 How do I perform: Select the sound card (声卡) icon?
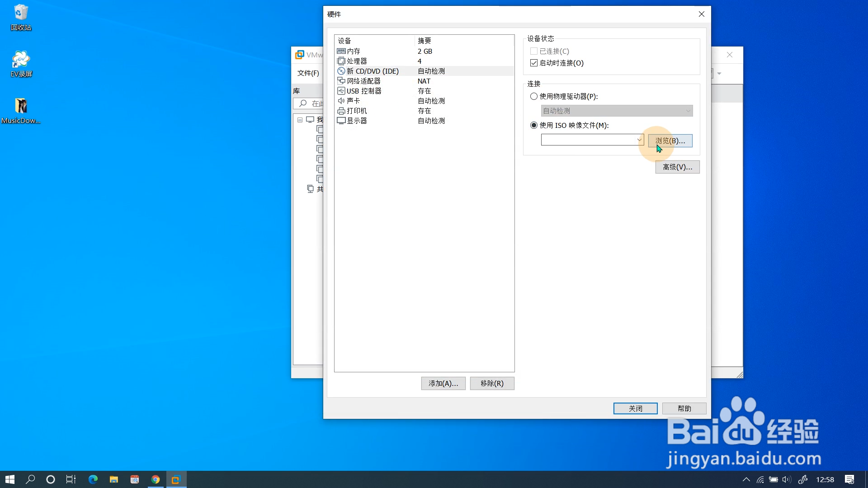click(341, 101)
